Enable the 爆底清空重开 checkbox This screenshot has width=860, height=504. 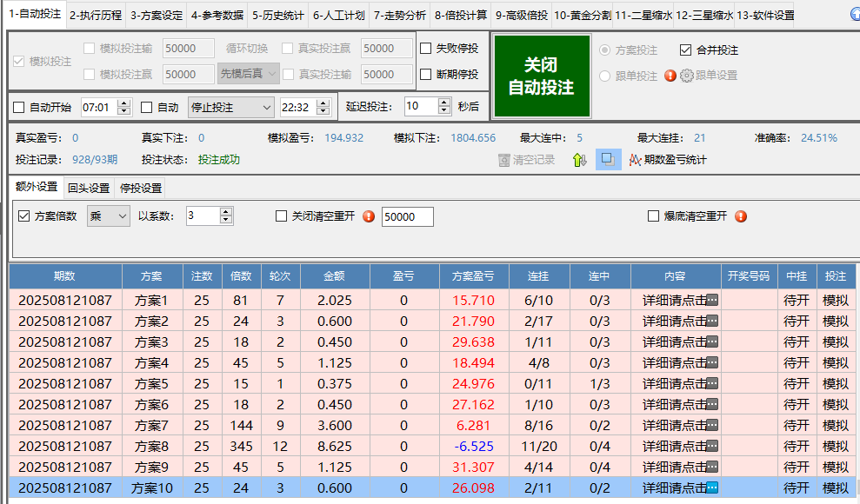click(653, 216)
